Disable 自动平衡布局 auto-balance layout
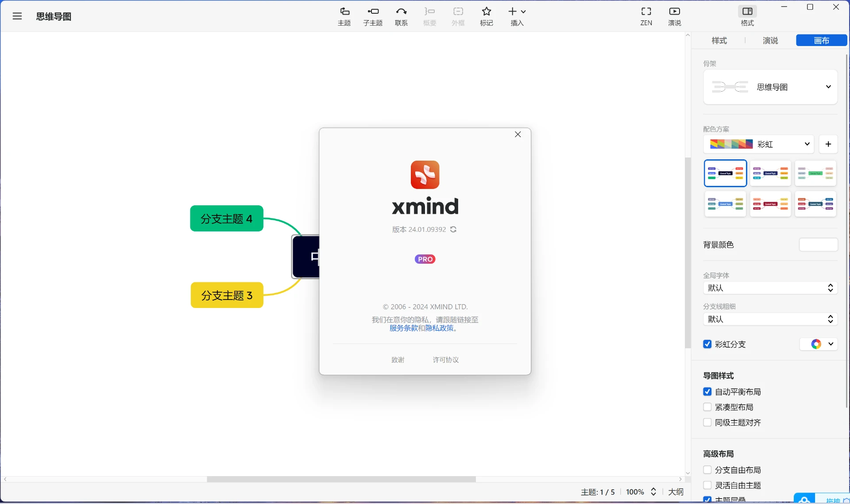Image resolution: width=850 pixels, height=504 pixels. pyautogui.click(x=707, y=392)
